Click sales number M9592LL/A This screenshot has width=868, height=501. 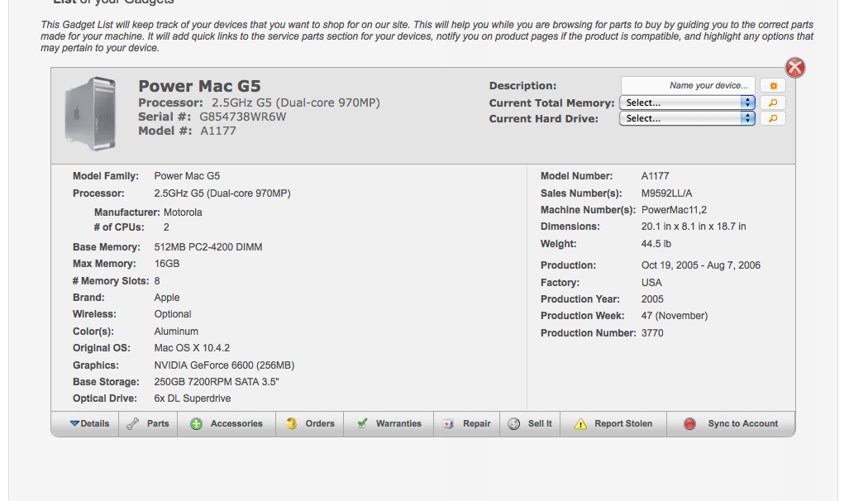tap(666, 193)
